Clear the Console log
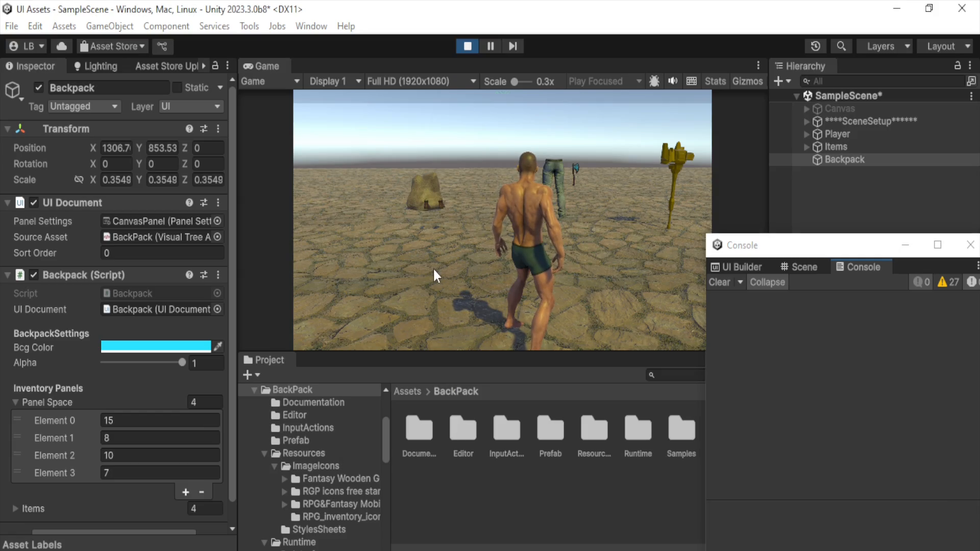This screenshot has width=980, height=551. point(719,282)
